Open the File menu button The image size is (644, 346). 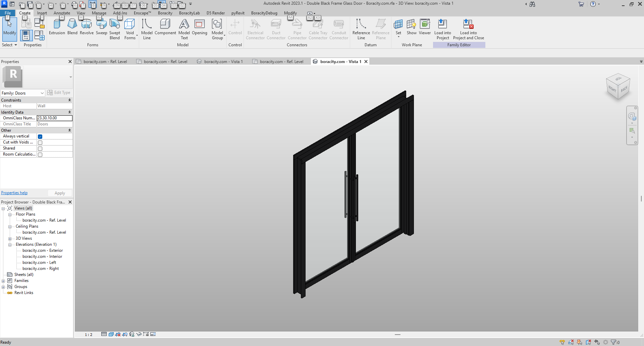click(8, 13)
